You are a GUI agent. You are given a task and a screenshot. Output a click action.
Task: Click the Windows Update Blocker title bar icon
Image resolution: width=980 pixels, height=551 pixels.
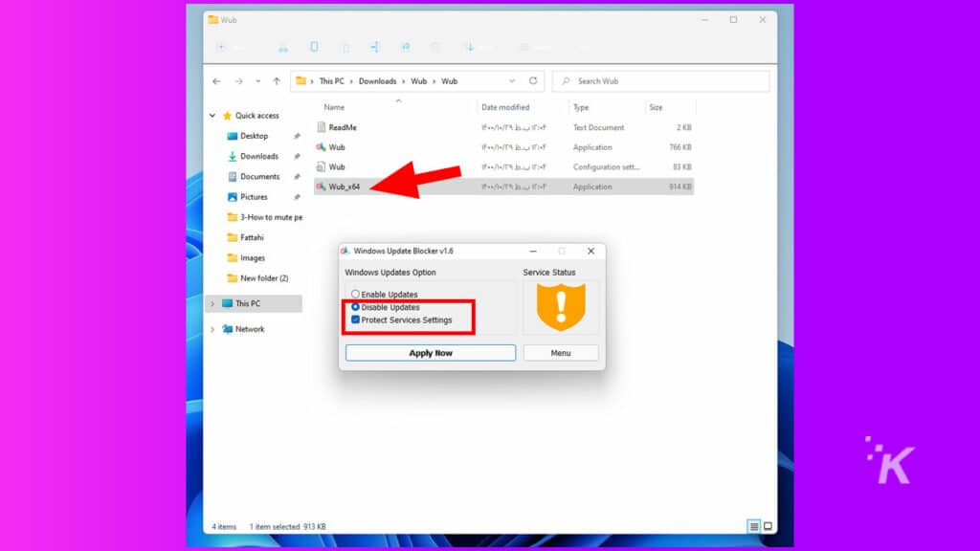pyautogui.click(x=345, y=251)
